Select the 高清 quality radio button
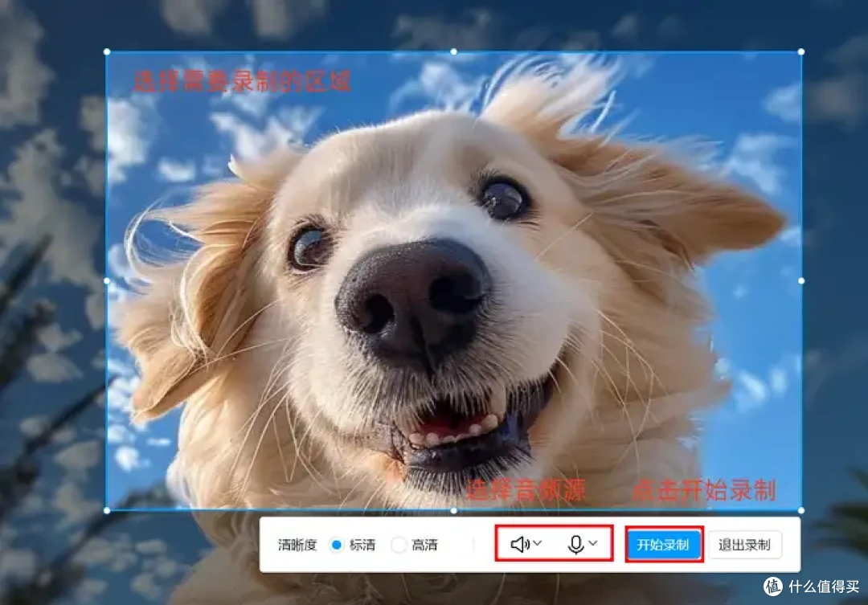868x605 pixels. (399, 545)
